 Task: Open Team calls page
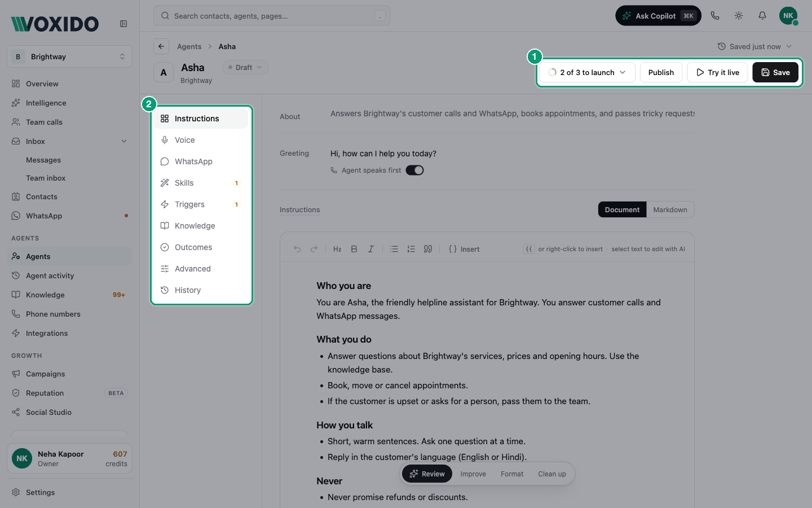pos(69,122)
